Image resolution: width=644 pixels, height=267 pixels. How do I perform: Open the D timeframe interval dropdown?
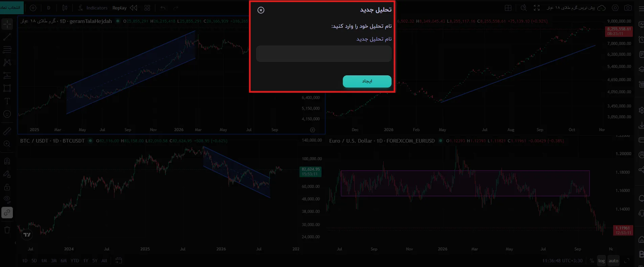(49, 8)
